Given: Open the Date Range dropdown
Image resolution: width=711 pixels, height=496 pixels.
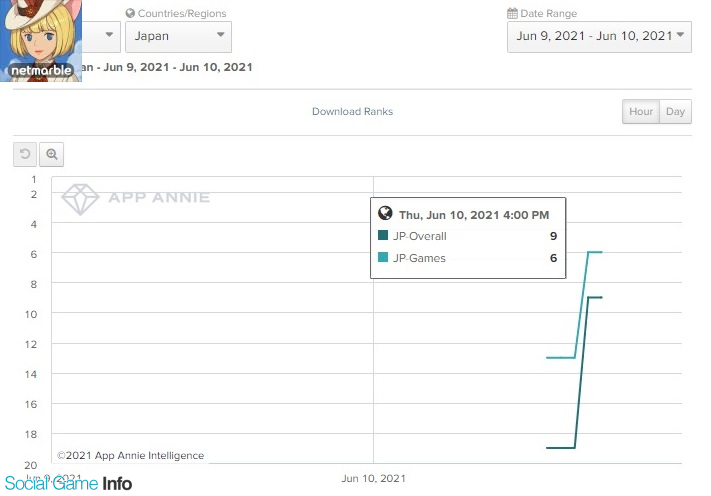Looking at the screenshot, I should coord(599,36).
